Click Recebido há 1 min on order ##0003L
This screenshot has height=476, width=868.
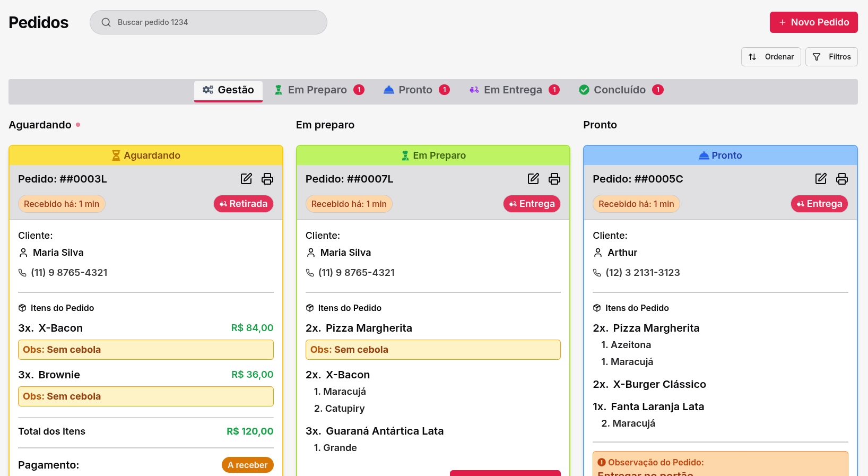[62, 204]
